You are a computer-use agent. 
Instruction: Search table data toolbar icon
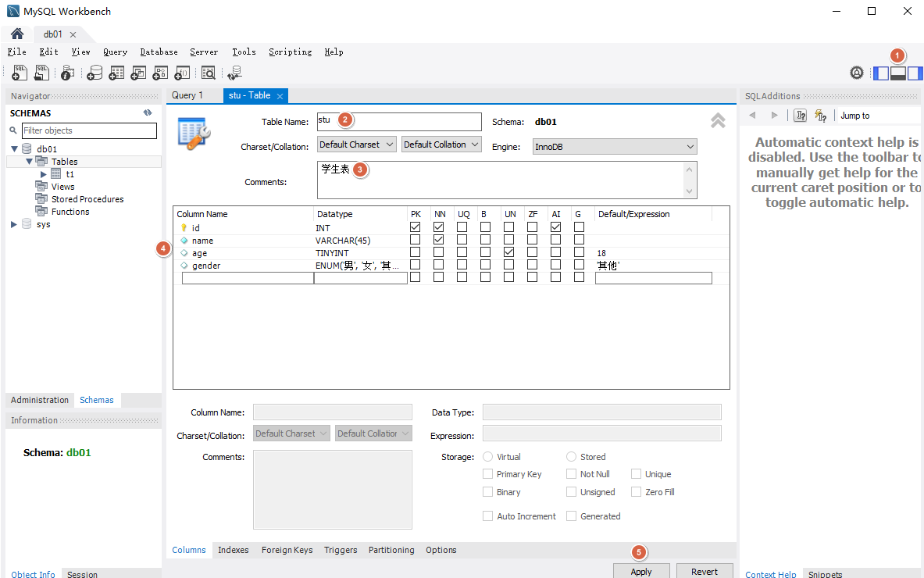[208, 73]
